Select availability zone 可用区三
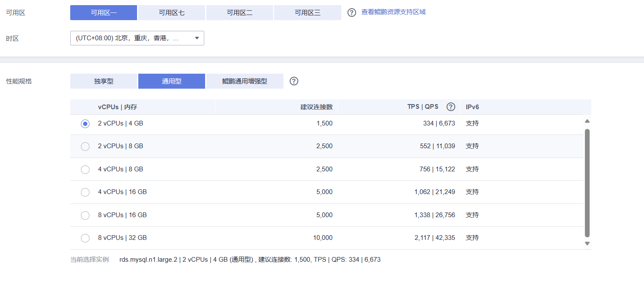Image resolution: width=644 pixels, height=281 pixels. tap(307, 12)
